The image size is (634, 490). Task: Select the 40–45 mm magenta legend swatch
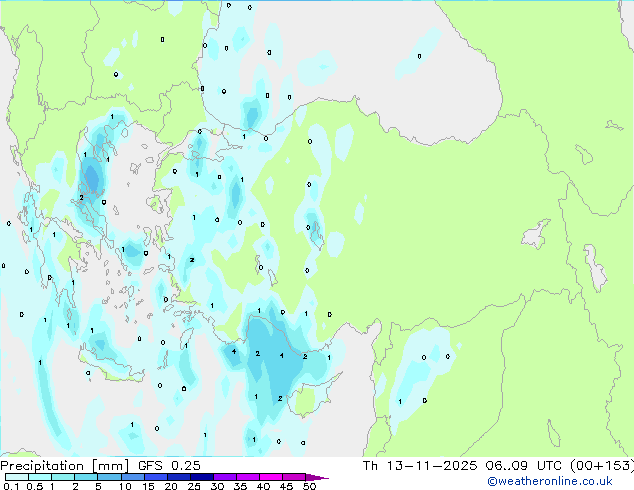point(271,477)
